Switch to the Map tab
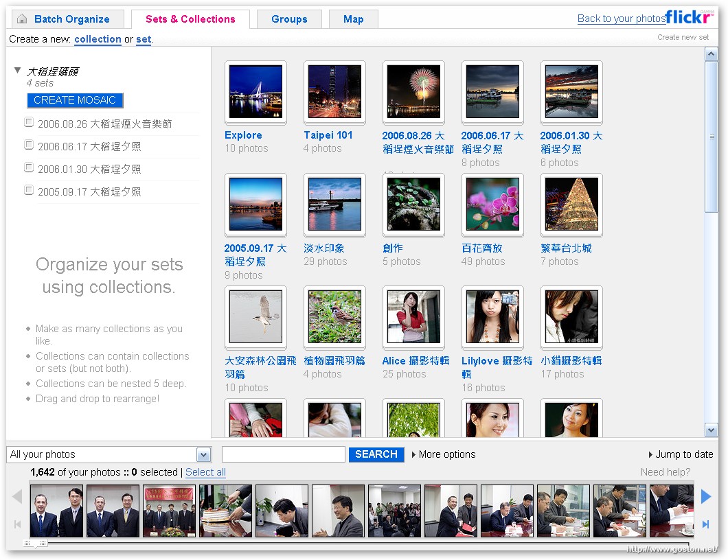The image size is (728, 560). (x=353, y=19)
